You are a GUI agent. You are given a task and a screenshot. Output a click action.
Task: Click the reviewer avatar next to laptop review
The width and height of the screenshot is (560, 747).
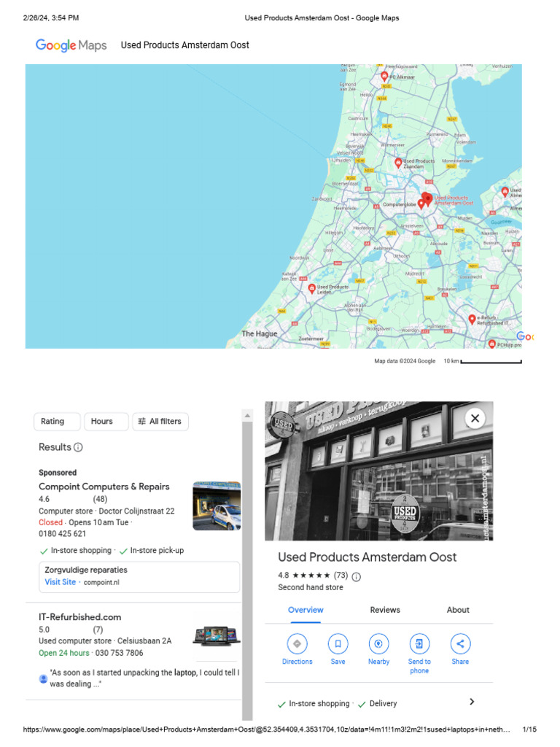43,678
